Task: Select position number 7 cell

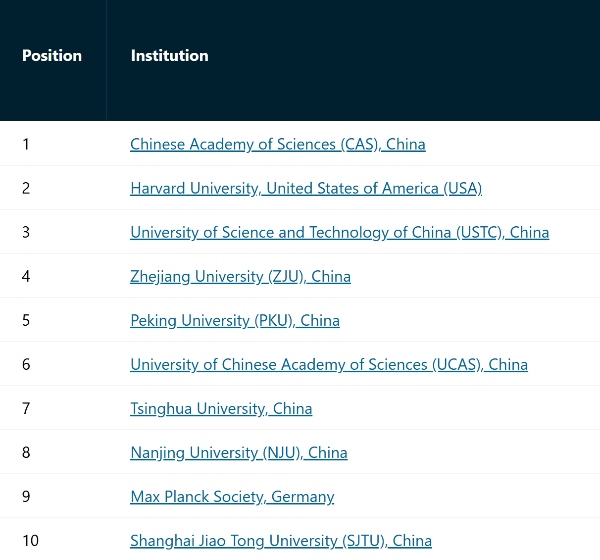Action: 53,408
